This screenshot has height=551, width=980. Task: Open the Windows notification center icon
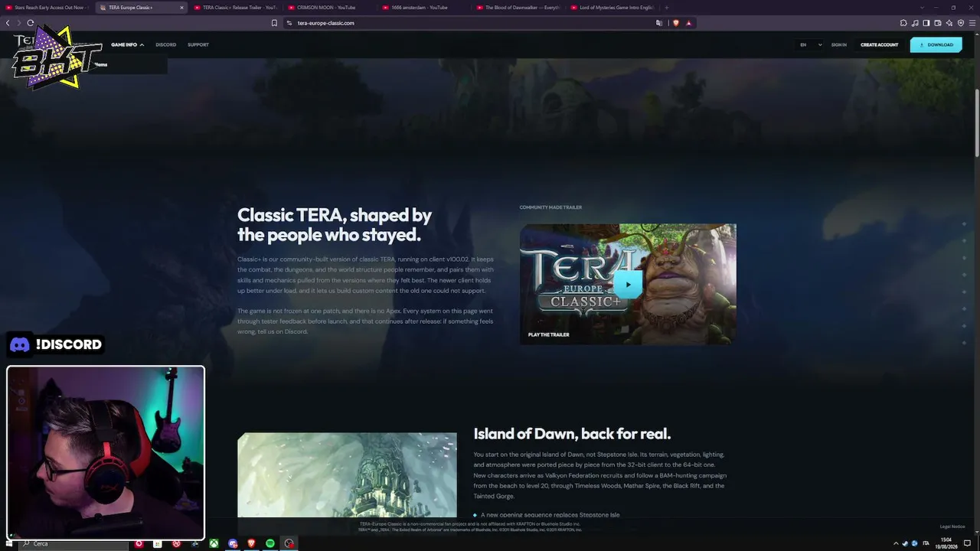[968, 543]
